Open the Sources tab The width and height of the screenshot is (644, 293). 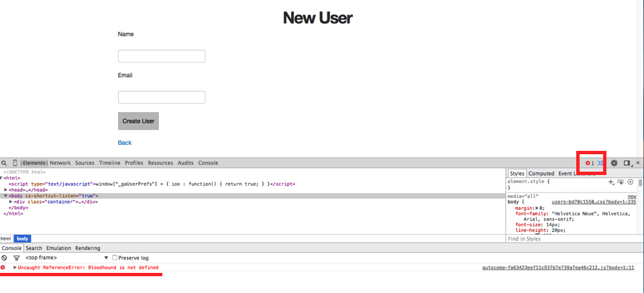(85, 163)
